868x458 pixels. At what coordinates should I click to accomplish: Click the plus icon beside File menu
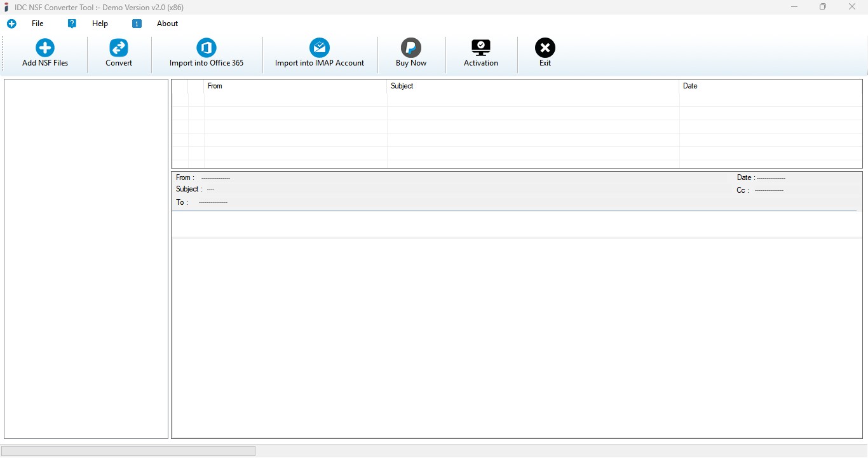click(11, 24)
